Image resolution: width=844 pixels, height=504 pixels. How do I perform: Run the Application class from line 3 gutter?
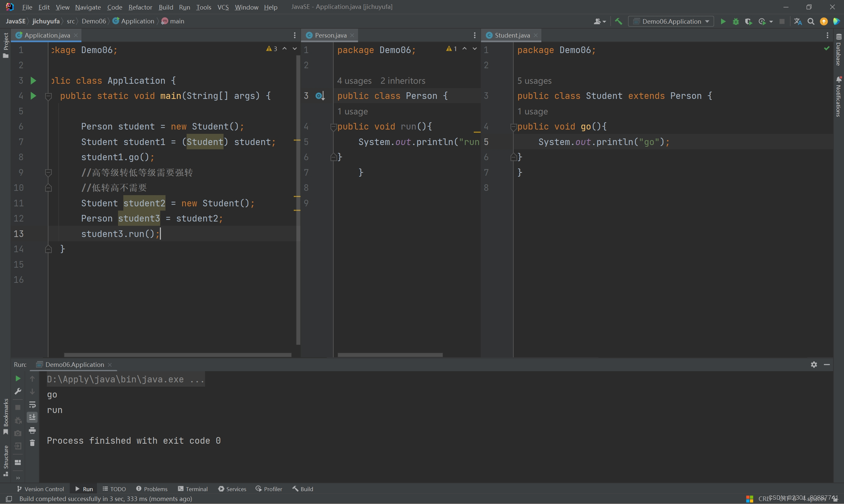(33, 80)
